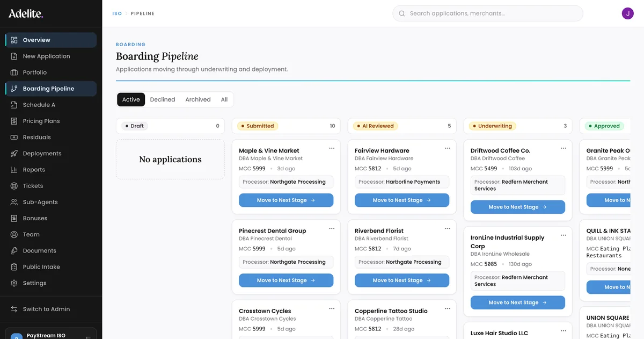Show the options menu for Riverbend Florist

tap(448, 228)
